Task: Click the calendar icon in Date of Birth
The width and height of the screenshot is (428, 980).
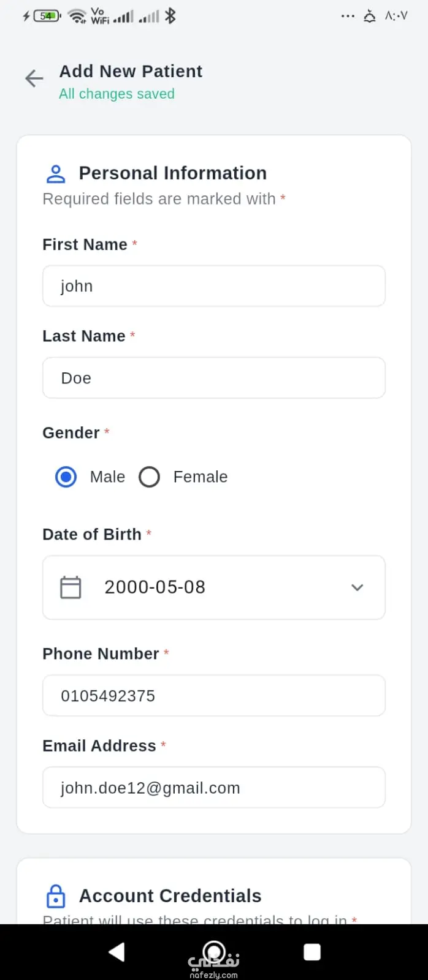Action: [71, 587]
